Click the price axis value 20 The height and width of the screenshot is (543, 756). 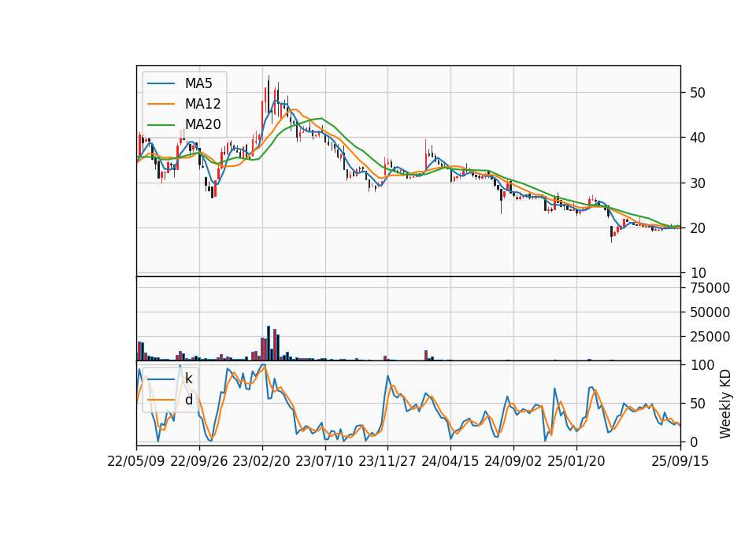click(x=697, y=228)
